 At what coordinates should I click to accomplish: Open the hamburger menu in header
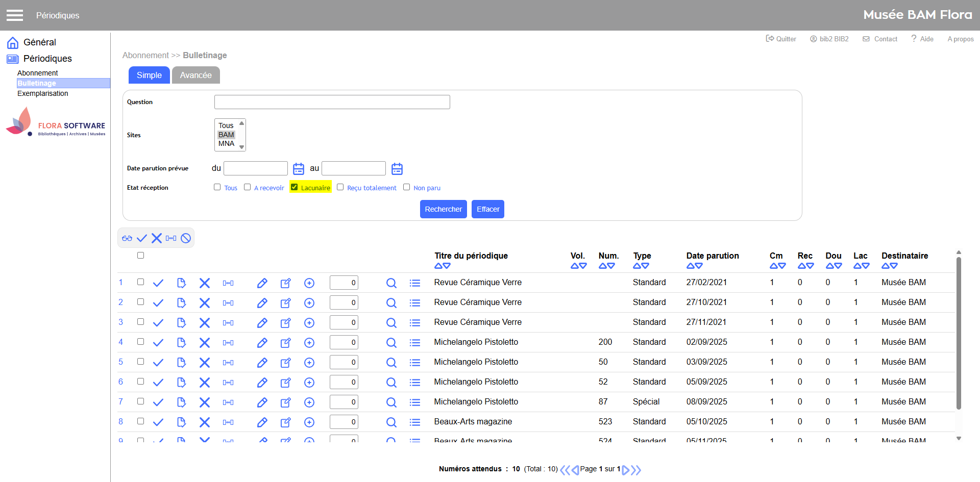coord(15,15)
